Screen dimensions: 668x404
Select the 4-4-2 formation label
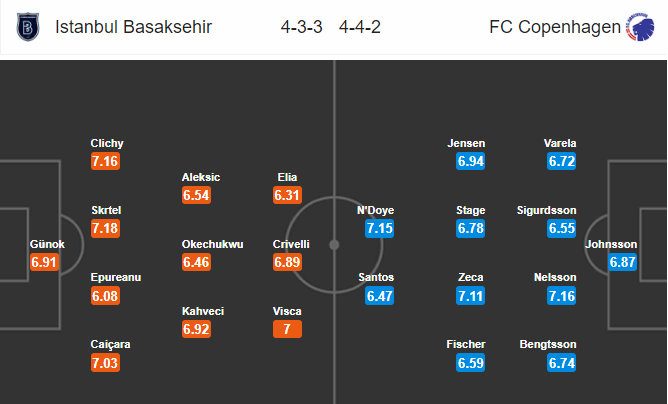click(360, 27)
